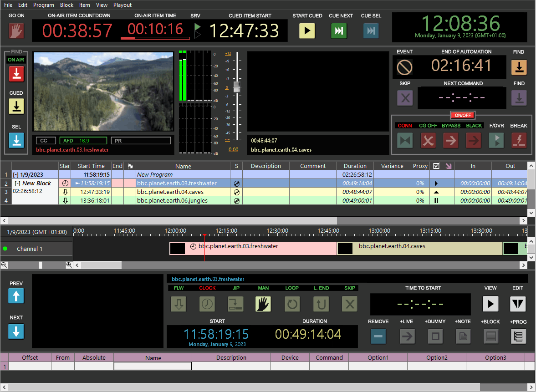536x392 pixels.
Task: Click the LOOP mode icon
Action: pos(292,304)
